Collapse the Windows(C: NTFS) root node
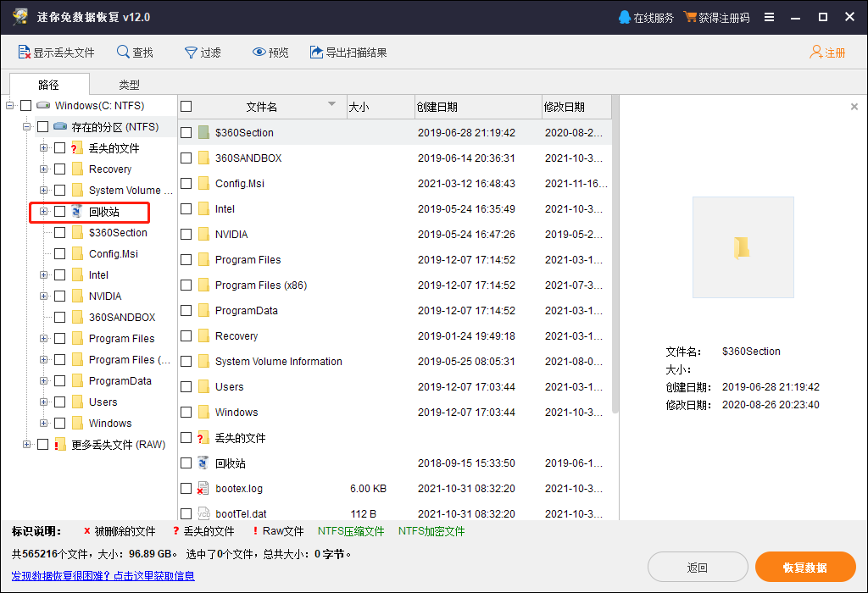This screenshot has width=868, height=593. [x=9, y=105]
